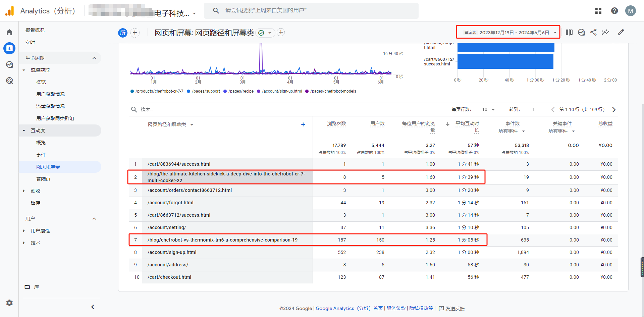Click row /cart/checkout.html path
Image resolution: width=644 pixels, height=317 pixels.
[169, 277]
